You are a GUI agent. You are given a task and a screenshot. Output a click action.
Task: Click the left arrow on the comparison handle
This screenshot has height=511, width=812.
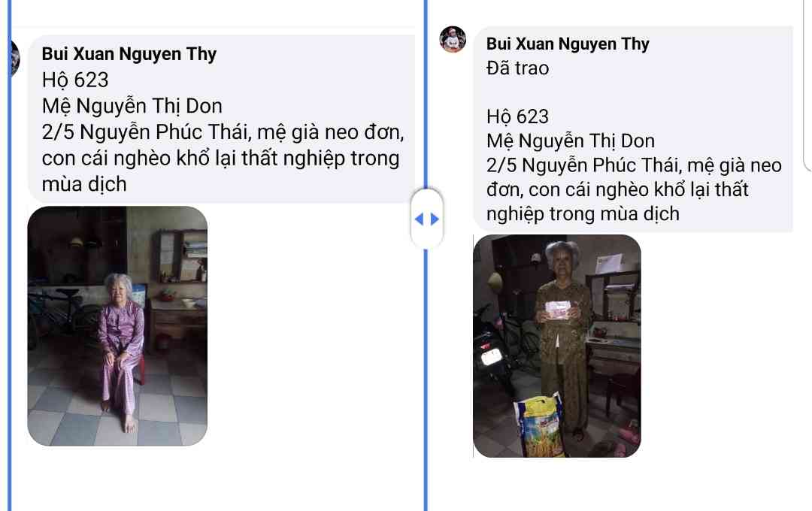click(419, 219)
